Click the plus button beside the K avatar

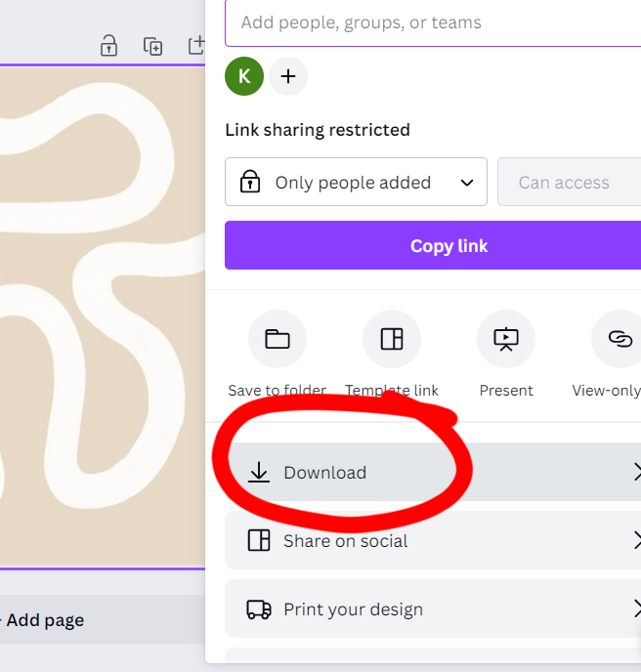(288, 76)
